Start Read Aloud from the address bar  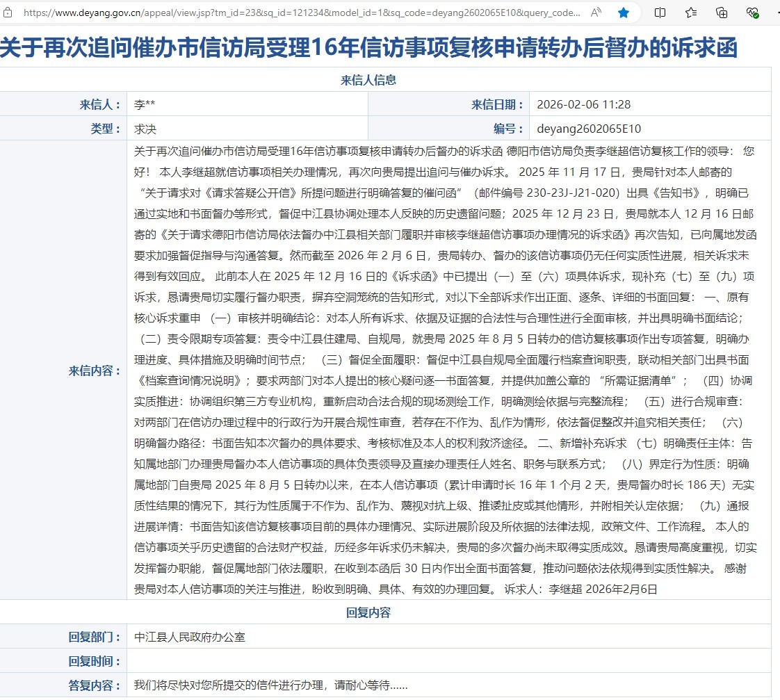pyautogui.click(x=596, y=13)
